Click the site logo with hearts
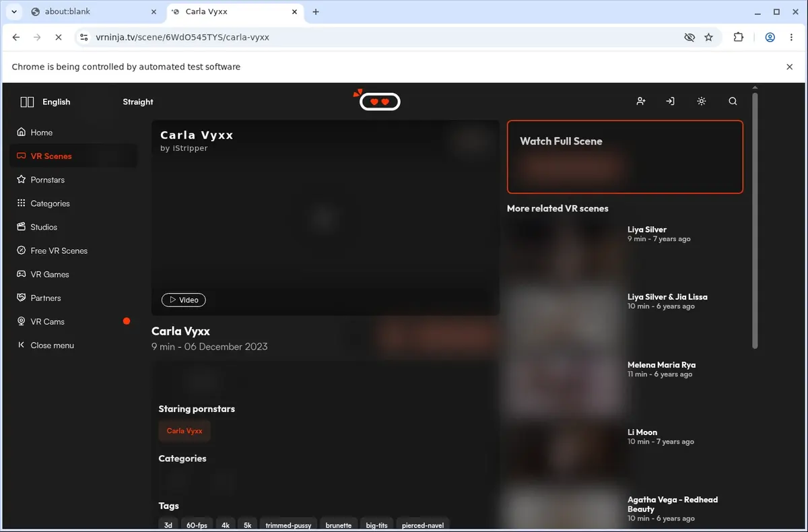 pos(378,100)
